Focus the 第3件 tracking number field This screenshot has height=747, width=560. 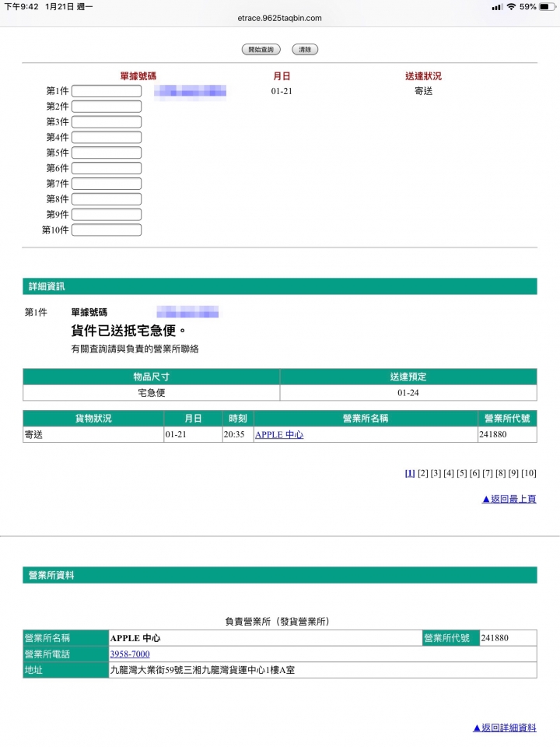(107, 122)
